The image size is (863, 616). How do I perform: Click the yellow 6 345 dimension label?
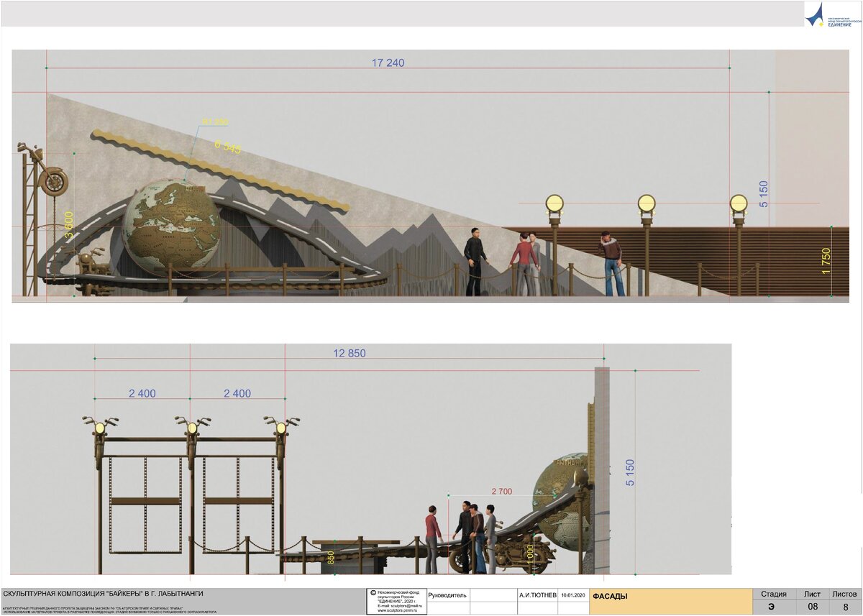pos(227,147)
